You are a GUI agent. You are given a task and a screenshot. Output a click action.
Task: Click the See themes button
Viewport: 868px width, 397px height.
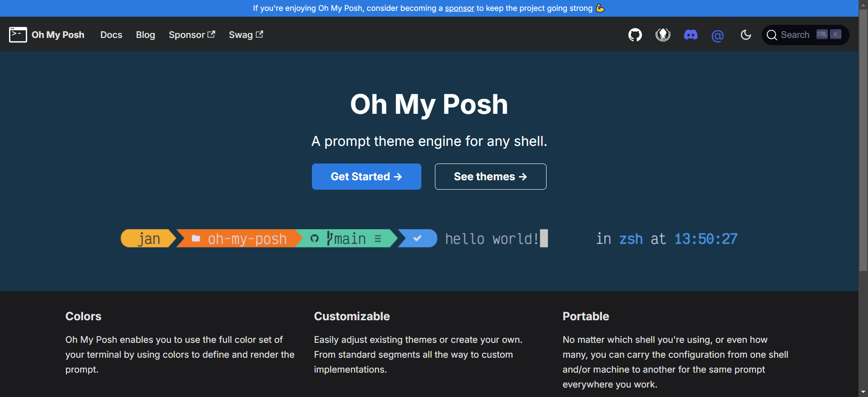491,177
